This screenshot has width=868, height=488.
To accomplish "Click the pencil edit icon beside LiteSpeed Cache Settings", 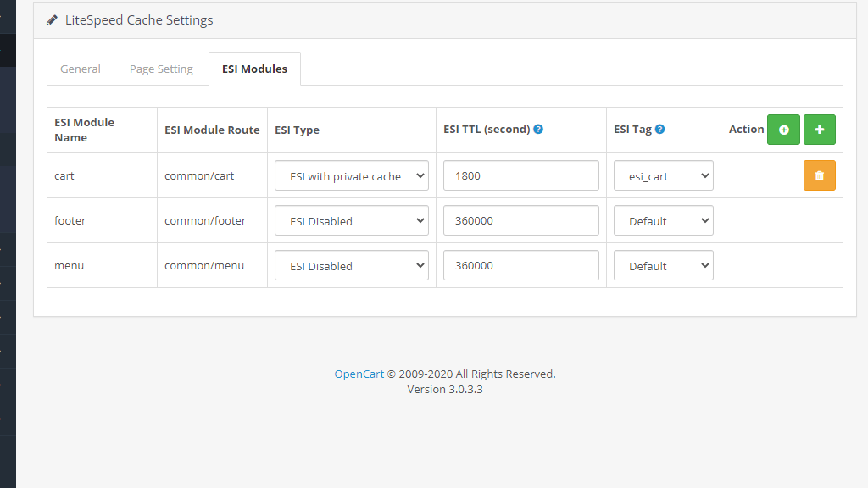I will click(51, 19).
